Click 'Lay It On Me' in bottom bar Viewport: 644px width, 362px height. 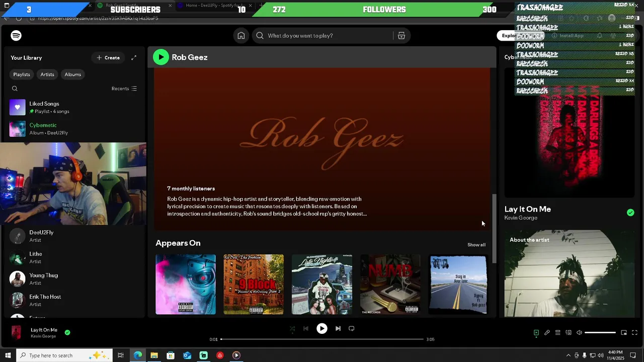pyautogui.click(x=44, y=330)
